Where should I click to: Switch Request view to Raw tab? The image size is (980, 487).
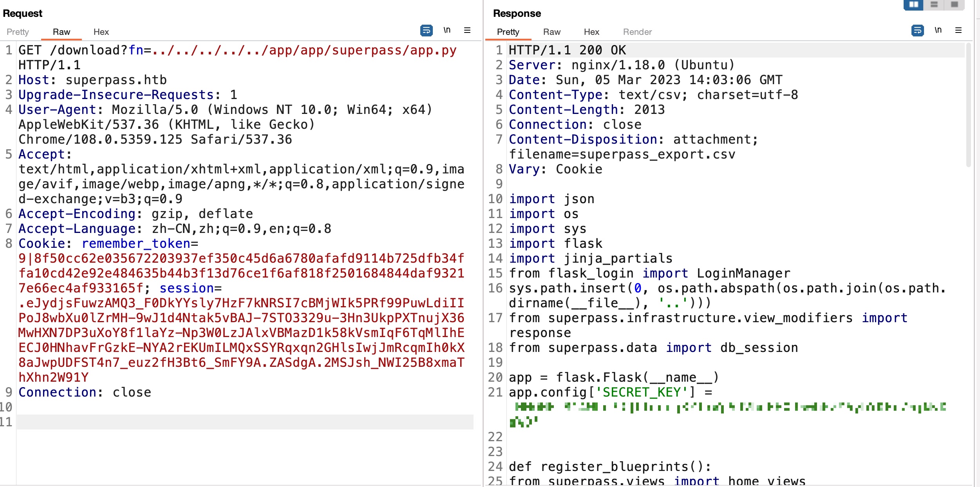(x=61, y=32)
